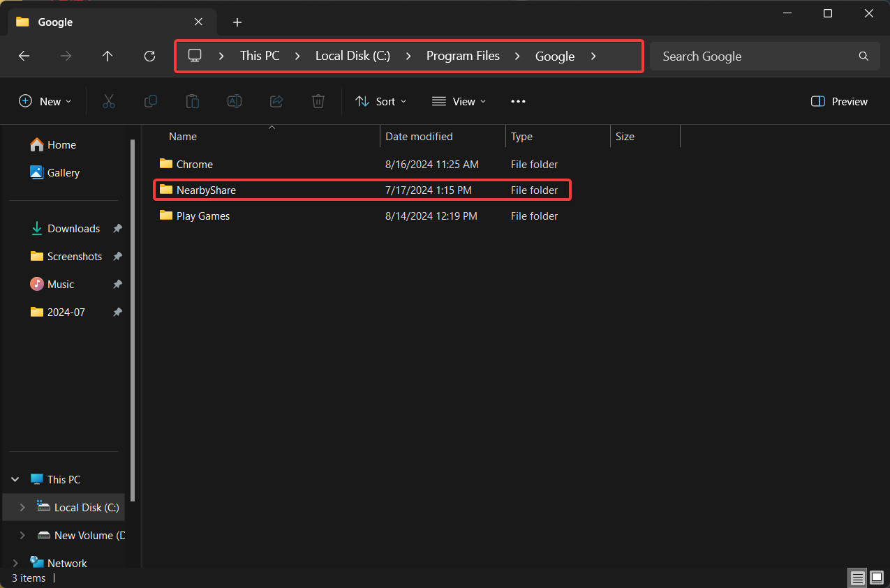The height and width of the screenshot is (588, 890).
Task: Open Gallery in the navigation pane
Action: [54, 172]
